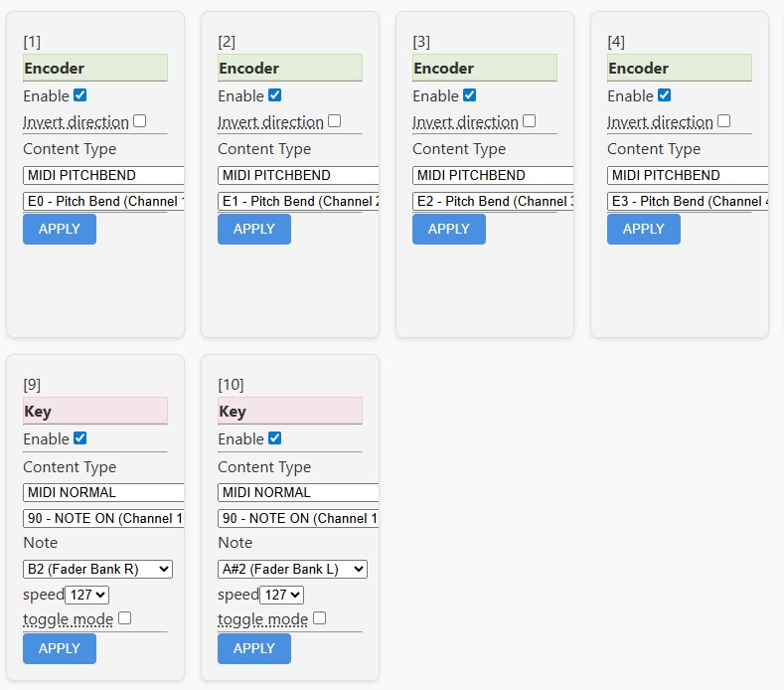Untick Enable on Encoder 3
Screen dimensions: 784x690
(x=470, y=95)
